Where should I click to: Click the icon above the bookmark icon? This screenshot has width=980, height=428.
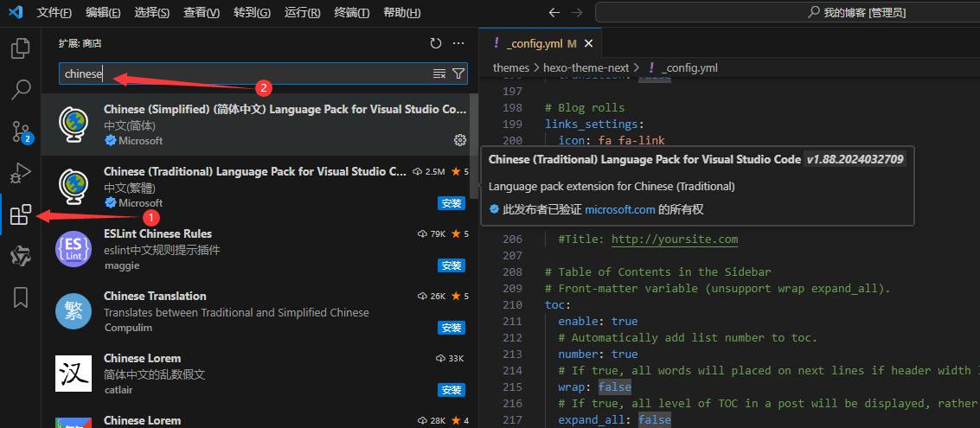click(21, 256)
